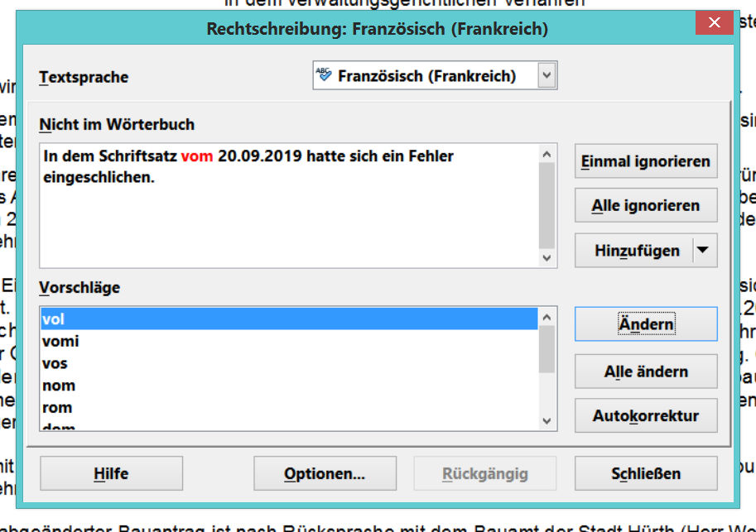Click the red misspelled word 'vom'
Image resolution: width=756 pixels, height=532 pixels.
click(197, 156)
